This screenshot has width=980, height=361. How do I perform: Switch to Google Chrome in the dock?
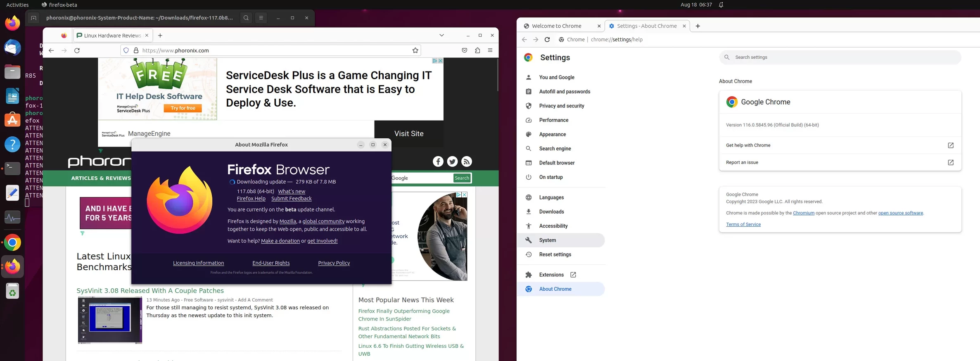(12, 243)
